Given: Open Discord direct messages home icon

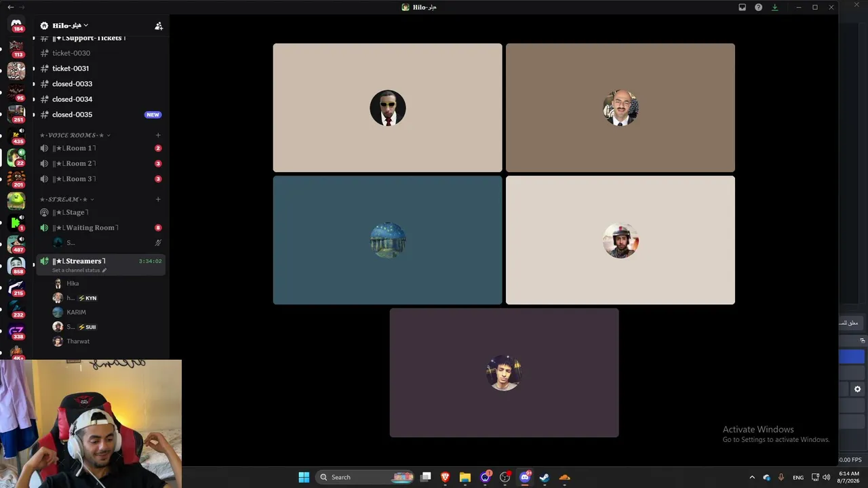Looking at the screenshot, I should tap(16, 24).
